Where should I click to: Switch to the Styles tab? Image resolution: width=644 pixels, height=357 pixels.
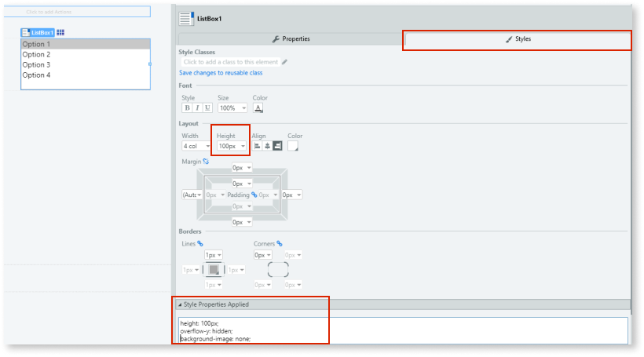pos(518,38)
